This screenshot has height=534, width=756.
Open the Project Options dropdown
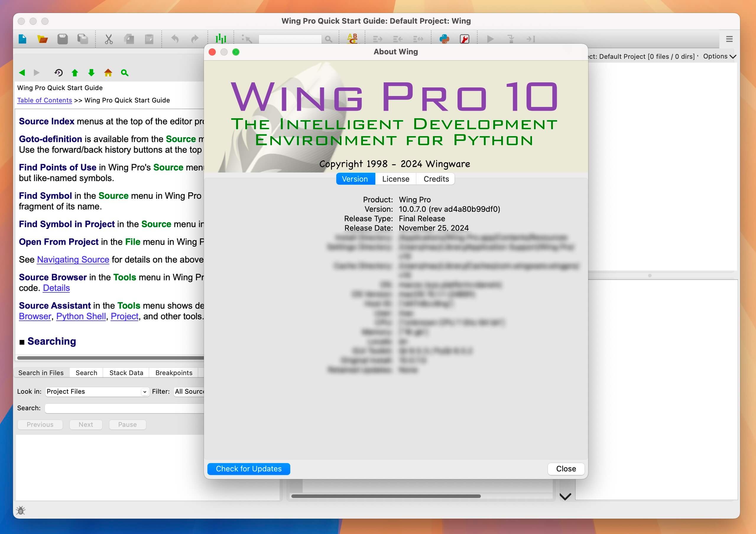click(x=719, y=56)
